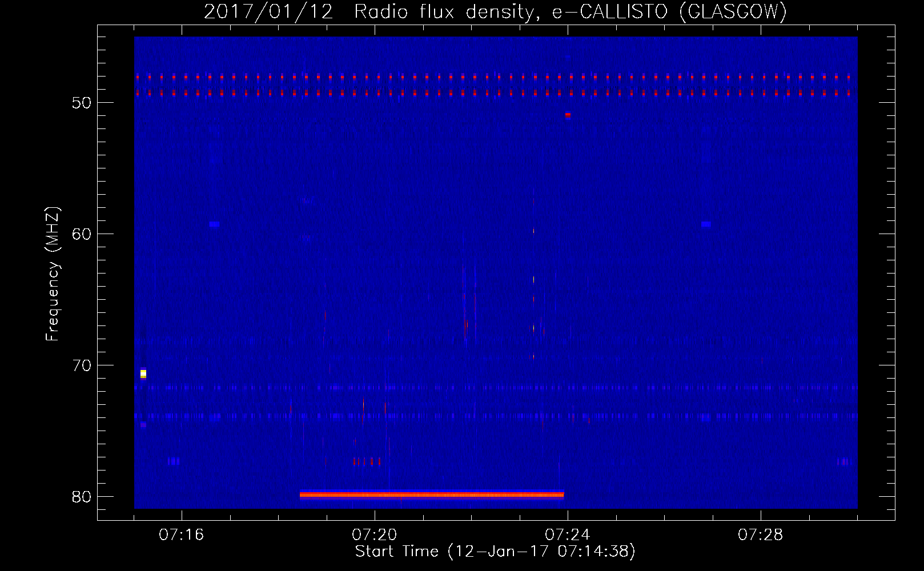Click the 80 frequency tick label
The width and height of the screenshot is (924, 571).
82,497
